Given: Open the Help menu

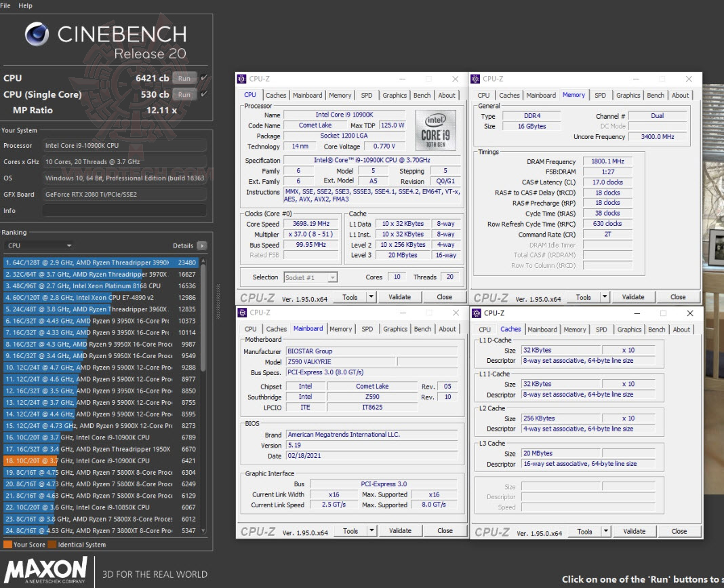Looking at the screenshot, I should [x=25, y=5].
